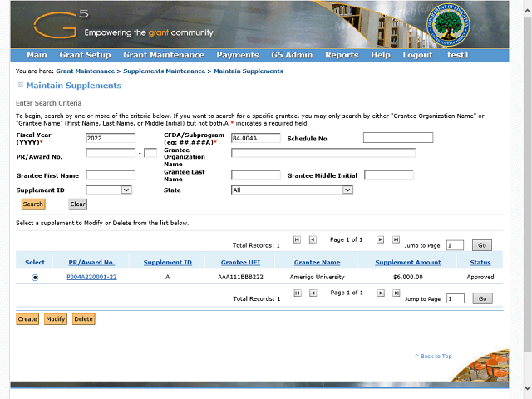Screen dimensions: 532x399
Task: Click into the Fiscal Year input field
Action: pyautogui.click(x=110, y=138)
